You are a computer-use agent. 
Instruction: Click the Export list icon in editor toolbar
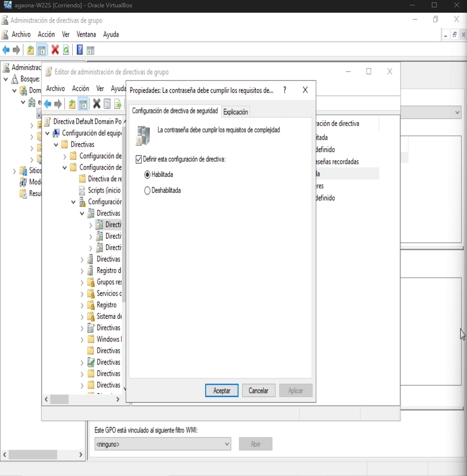point(118,104)
